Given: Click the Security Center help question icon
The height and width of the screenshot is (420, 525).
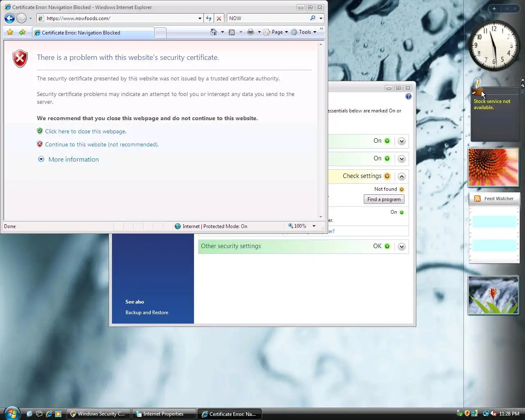Looking at the screenshot, I should click(408, 96).
